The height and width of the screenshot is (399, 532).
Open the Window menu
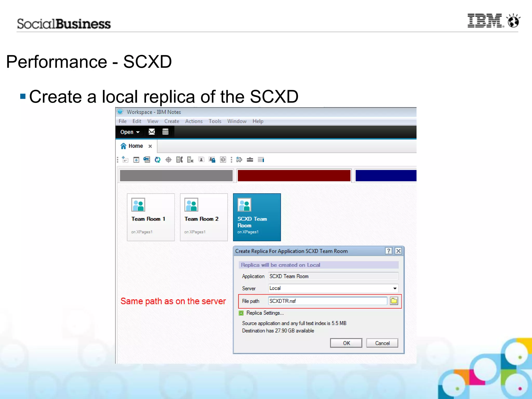coord(237,121)
